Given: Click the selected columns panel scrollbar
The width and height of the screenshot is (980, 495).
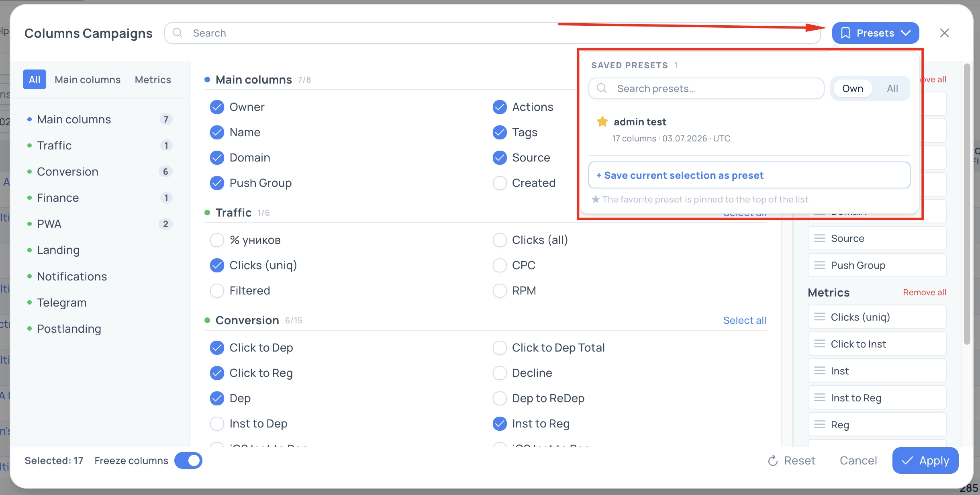Looking at the screenshot, I should point(967,204).
